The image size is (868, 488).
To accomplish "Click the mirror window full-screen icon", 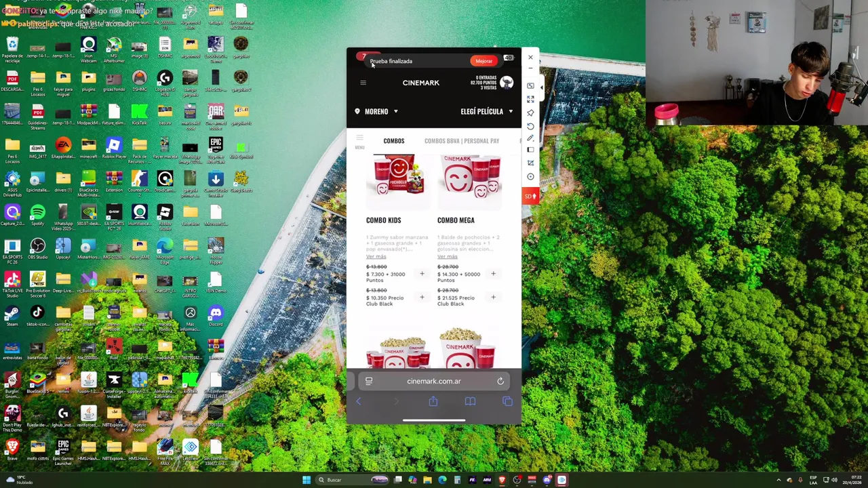I will pyautogui.click(x=530, y=86).
